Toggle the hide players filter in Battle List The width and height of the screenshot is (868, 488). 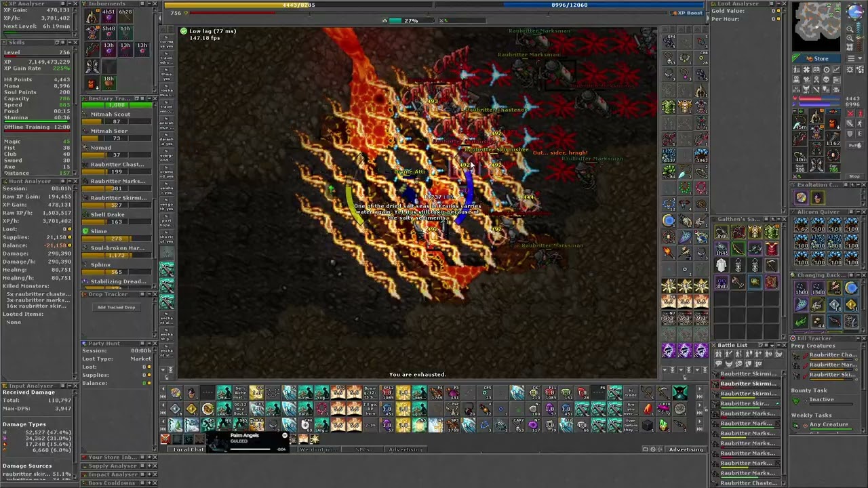point(720,354)
